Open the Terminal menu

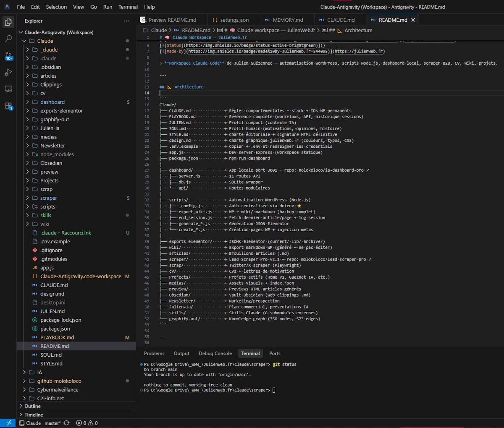tap(128, 7)
